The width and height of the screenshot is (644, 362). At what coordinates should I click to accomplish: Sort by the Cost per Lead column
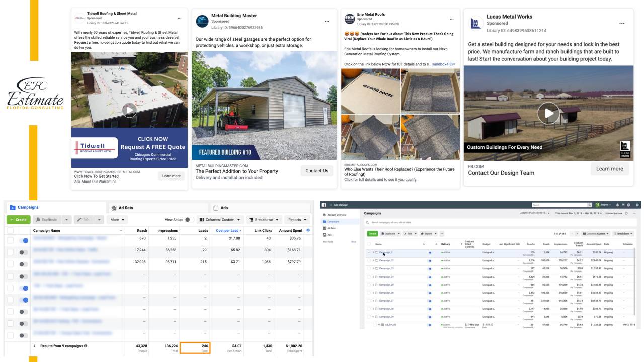tap(228, 230)
